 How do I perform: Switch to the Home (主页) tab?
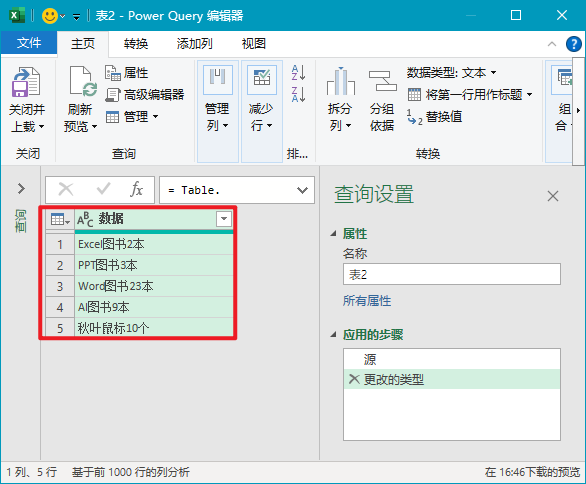point(83,44)
